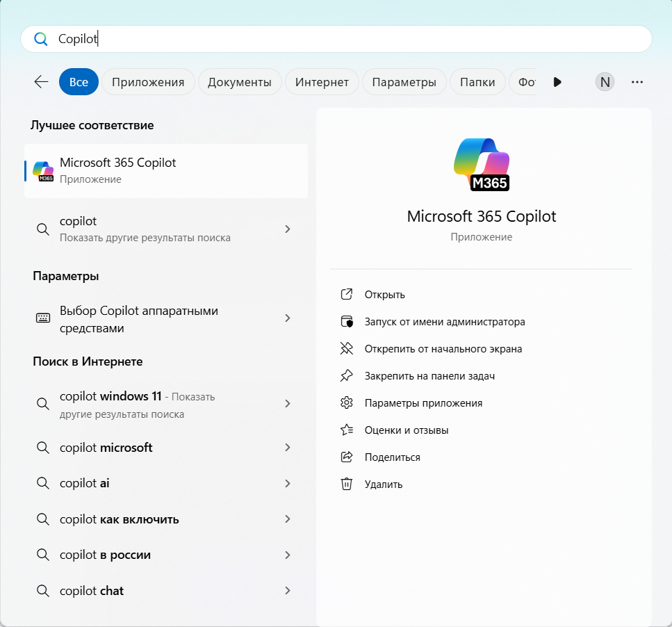Click the 'copilot ai' suggestion text

coord(84,483)
